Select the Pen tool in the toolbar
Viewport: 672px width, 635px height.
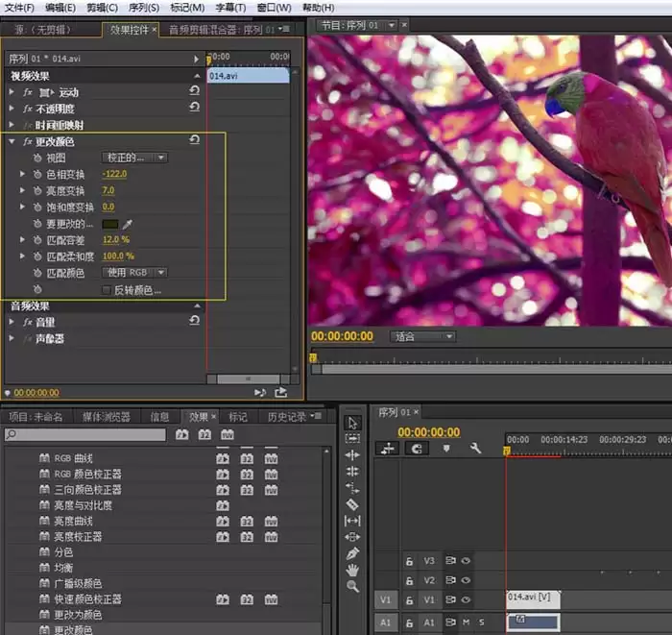[352, 553]
